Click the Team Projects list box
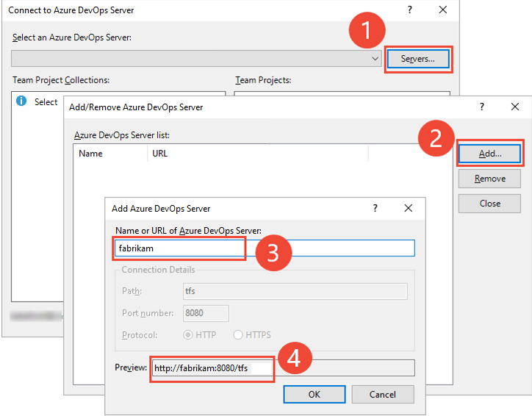 342,93
